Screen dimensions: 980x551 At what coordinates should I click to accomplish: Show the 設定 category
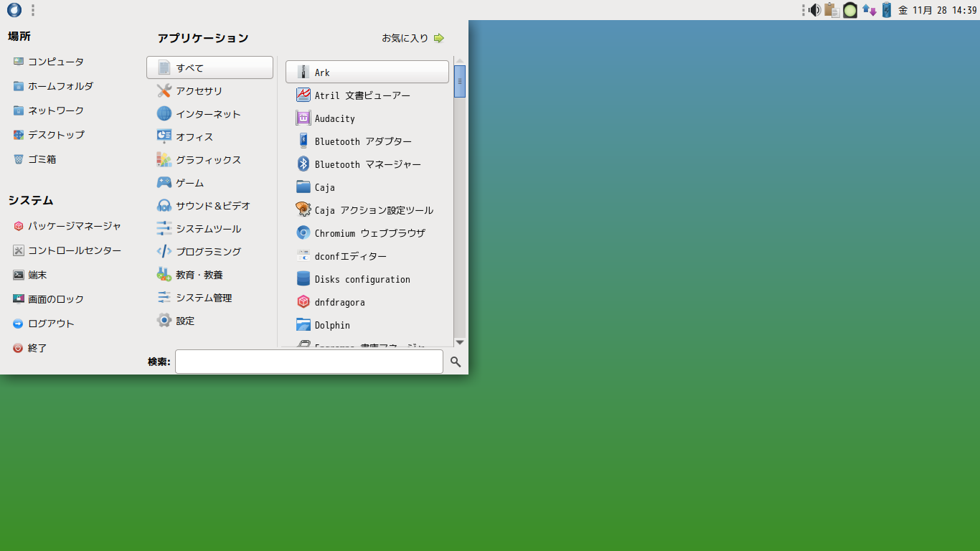[x=209, y=321]
